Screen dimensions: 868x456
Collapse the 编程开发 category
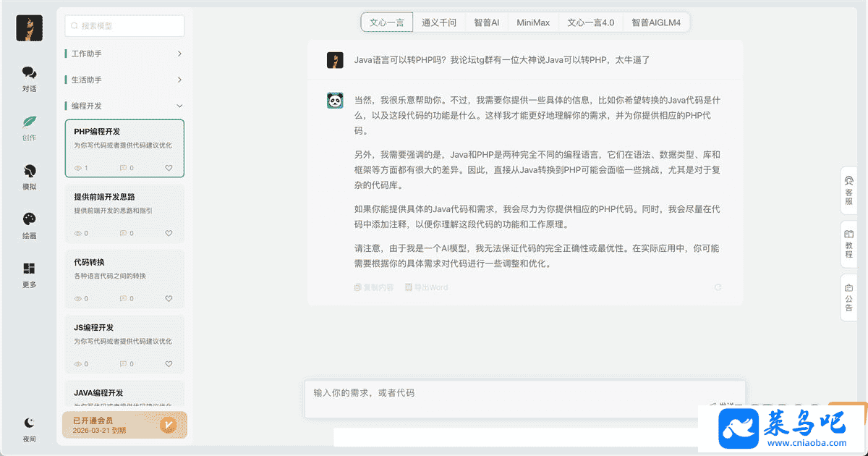(x=179, y=106)
